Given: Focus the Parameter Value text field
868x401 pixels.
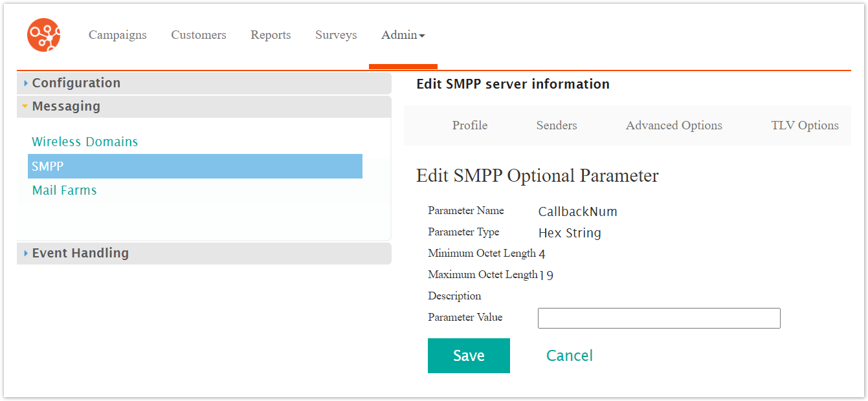Looking at the screenshot, I should [x=658, y=318].
